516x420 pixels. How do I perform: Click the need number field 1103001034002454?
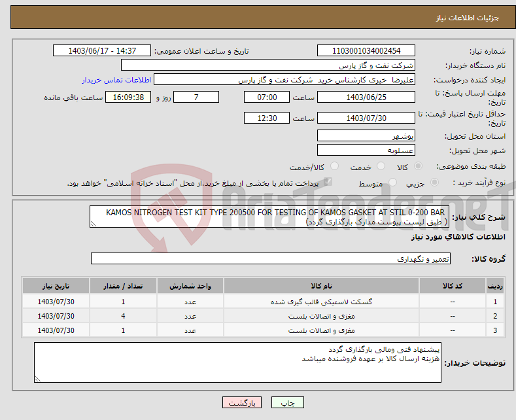(x=366, y=50)
